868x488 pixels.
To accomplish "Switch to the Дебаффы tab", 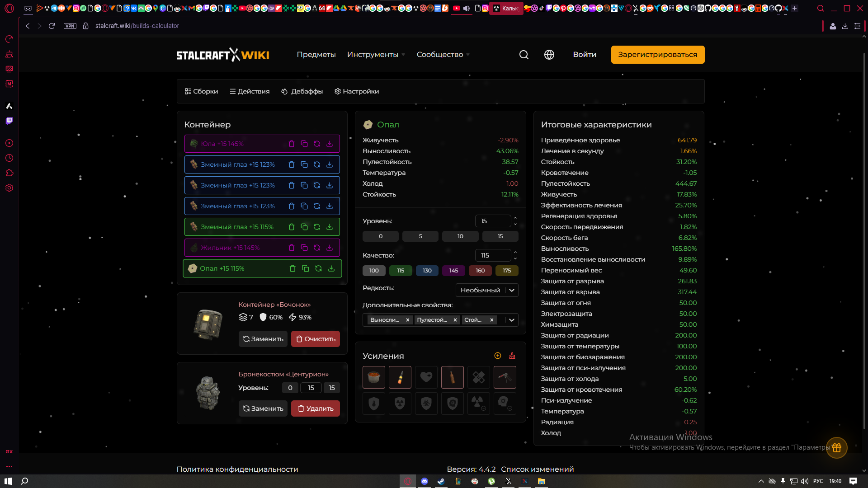I will pos(302,91).
